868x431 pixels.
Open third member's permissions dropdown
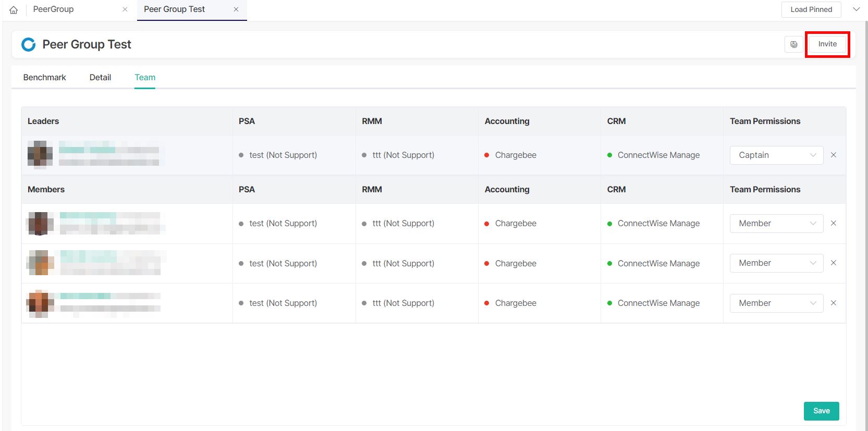click(776, 303)
